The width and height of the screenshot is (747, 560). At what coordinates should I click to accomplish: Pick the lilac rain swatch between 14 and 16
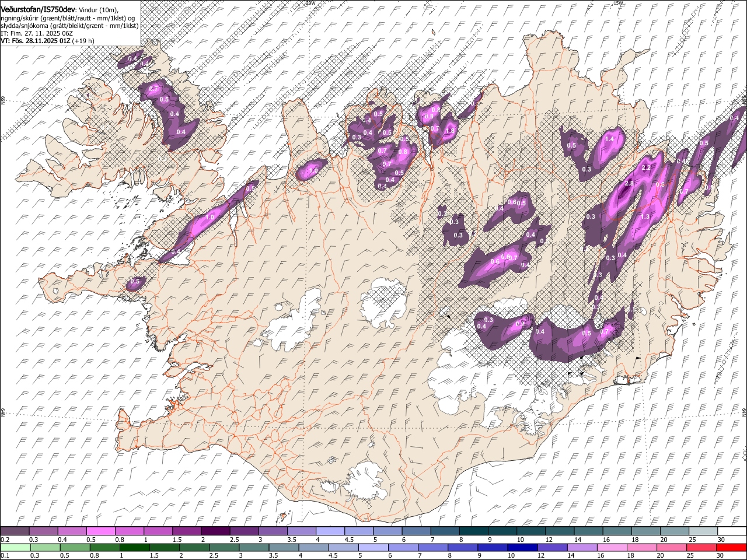(x=581, y=547)
